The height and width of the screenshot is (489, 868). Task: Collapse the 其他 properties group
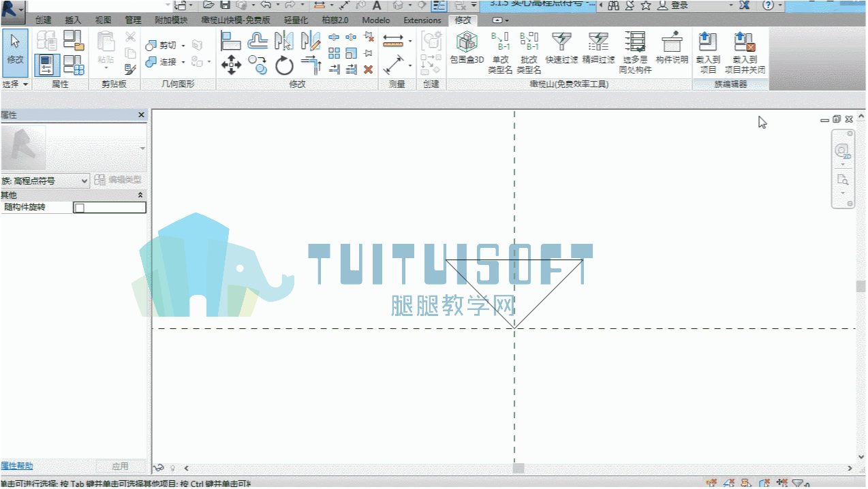click(140, 195)
